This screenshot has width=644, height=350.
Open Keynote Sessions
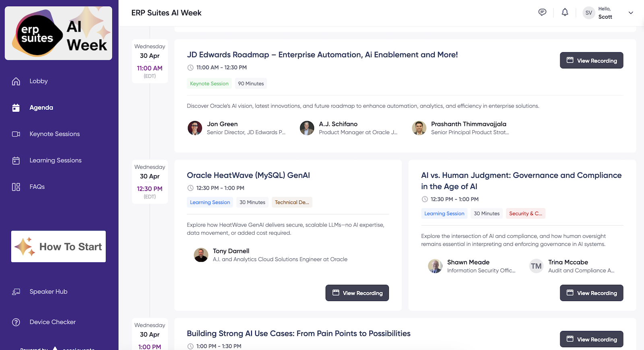[55, 134]
